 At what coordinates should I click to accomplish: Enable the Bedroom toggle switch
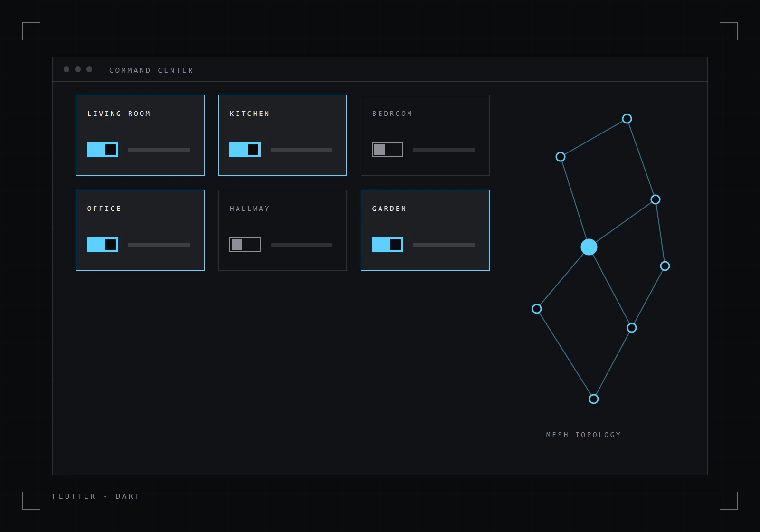388,150
